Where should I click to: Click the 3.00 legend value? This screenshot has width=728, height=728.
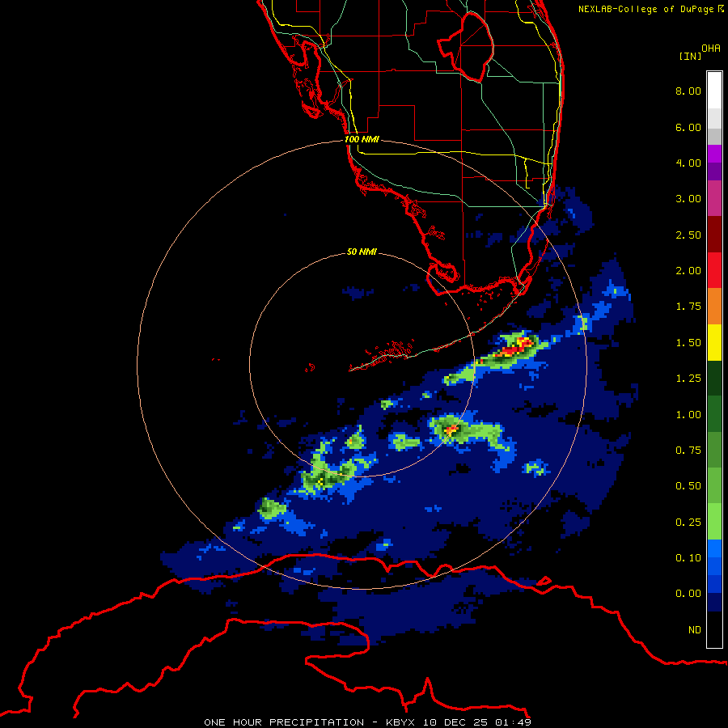688,199
